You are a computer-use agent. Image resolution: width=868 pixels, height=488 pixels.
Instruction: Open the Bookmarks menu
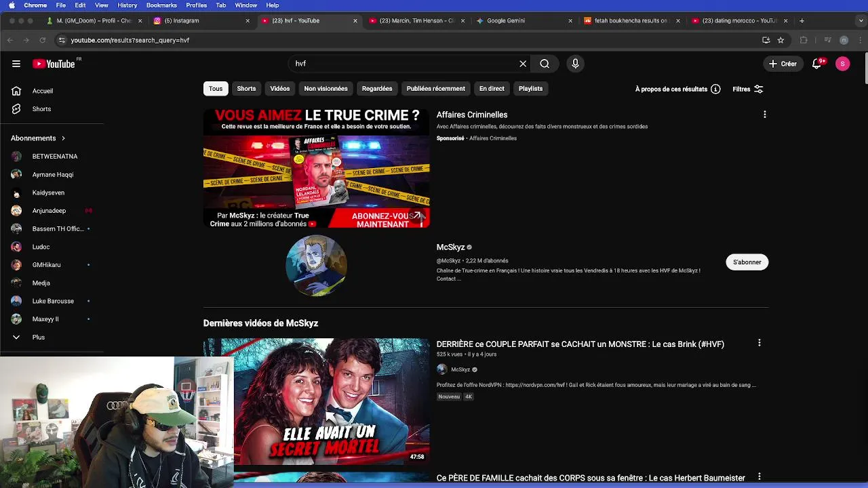tap(161, 5)
